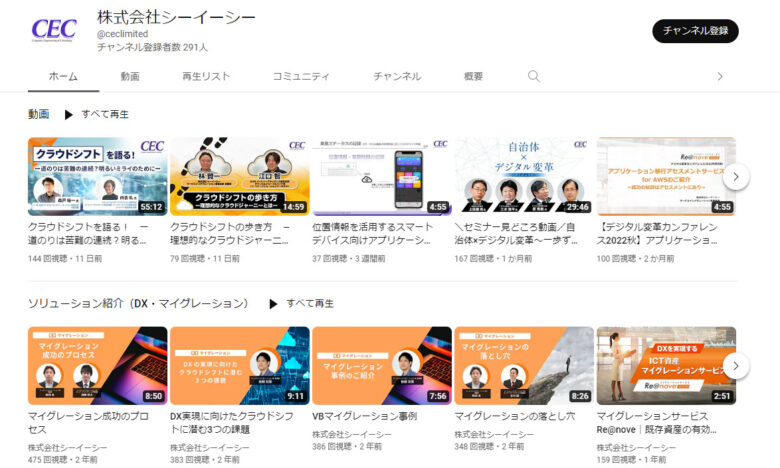Click ソリューション紹介（DX・マイグレーション） heading
This screenshot has width=780, height=468.
pos(138,303)
